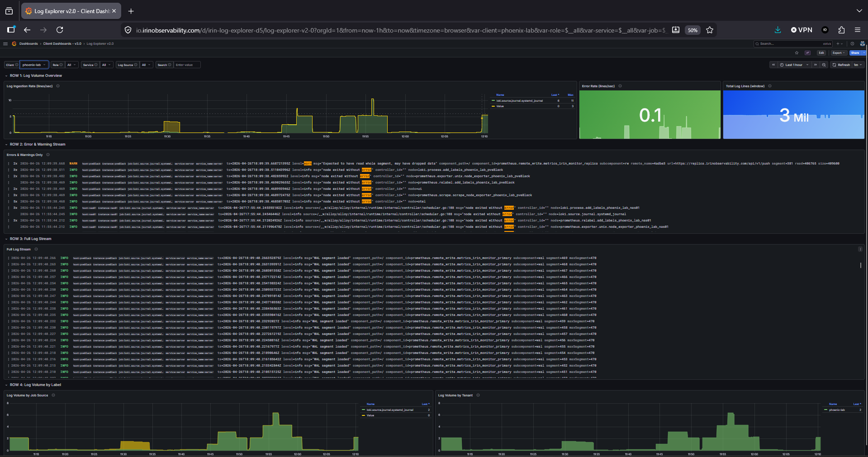Collapse ROW 3: Full Log Stream
This screenshot has width=868, height=457.
point(31,239)
